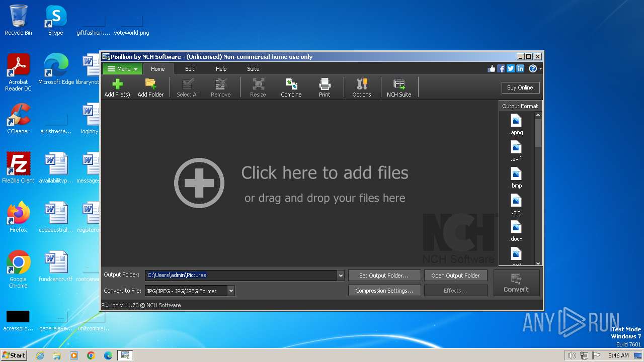Click 'Click here to add files' text
Screen dimensions: 644x362
325,173
